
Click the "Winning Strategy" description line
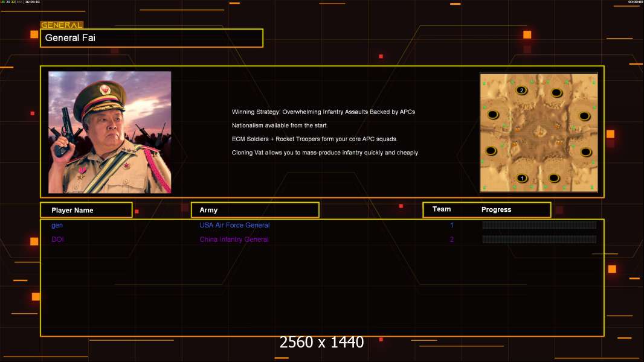point(323,112)
